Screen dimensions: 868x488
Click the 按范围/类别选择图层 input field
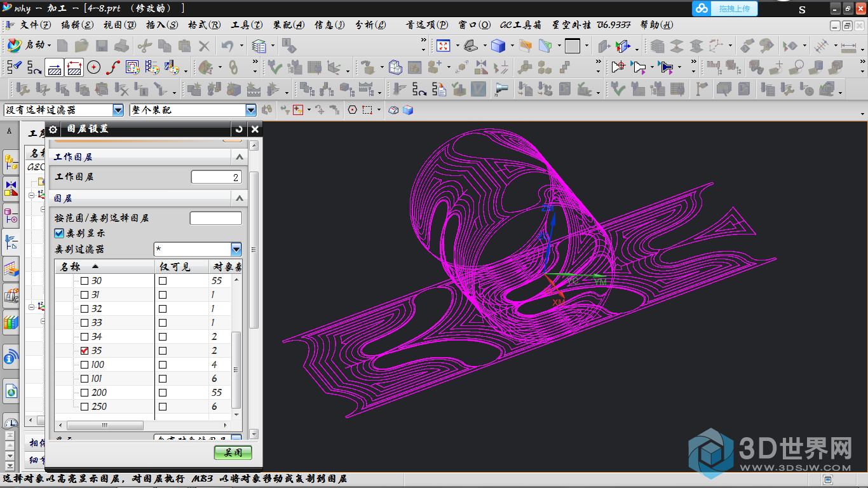point(216,218)
